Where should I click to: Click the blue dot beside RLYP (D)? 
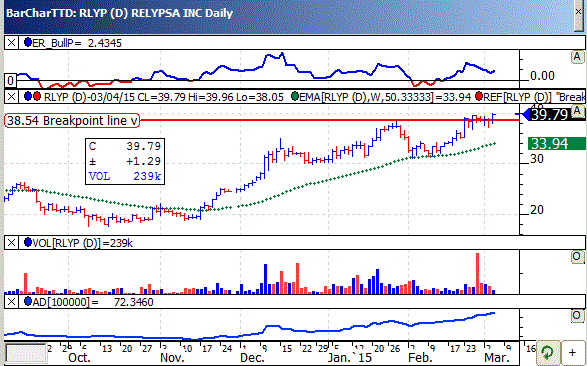tap(28, 97)
